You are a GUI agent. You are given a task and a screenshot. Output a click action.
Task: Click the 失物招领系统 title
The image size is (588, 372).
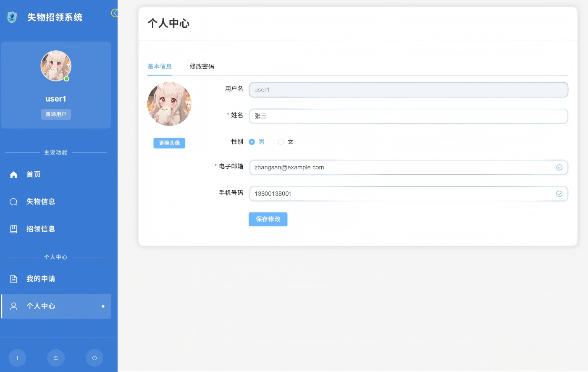(55, 17)
